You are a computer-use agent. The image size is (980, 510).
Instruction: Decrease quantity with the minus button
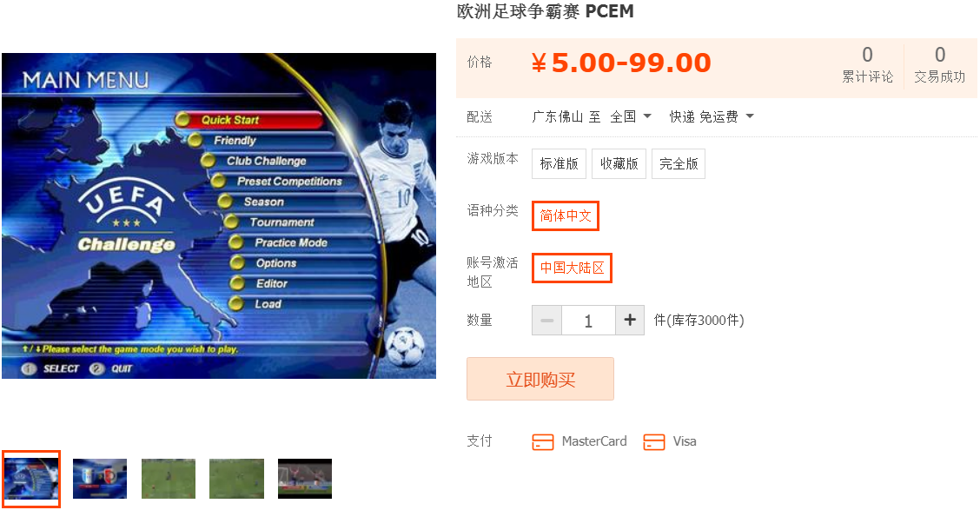pos(546,320)
